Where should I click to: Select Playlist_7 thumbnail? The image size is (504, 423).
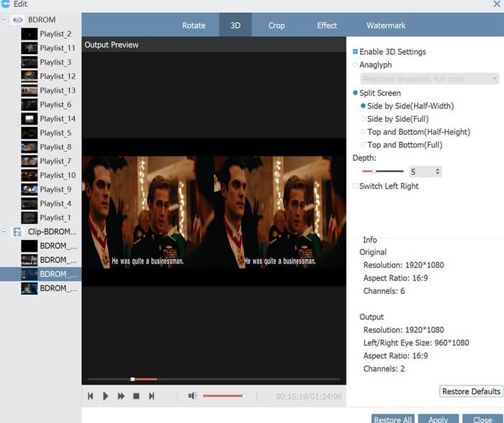(30, 161)
